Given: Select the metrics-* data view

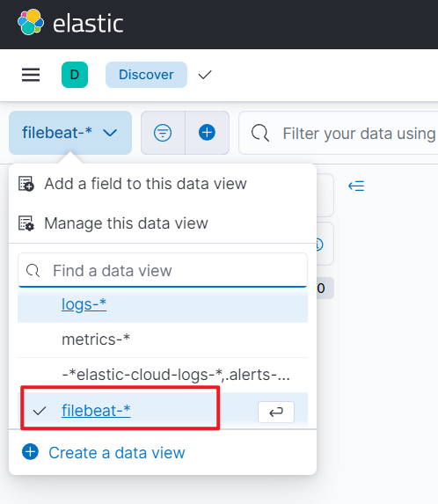Looking at the screenshot, I should click(x=163, y=340).
